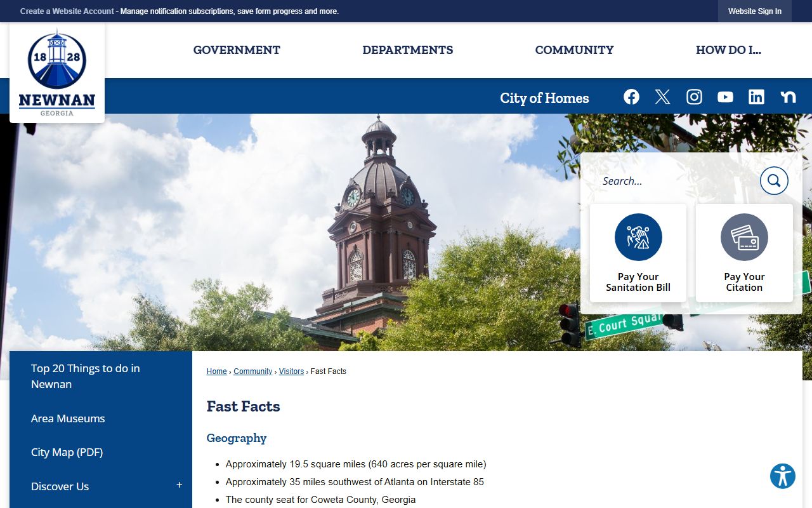Go to Home in the breadcrumb
The width and height of the screenshot is (812, 508).
tap(216, 371)
